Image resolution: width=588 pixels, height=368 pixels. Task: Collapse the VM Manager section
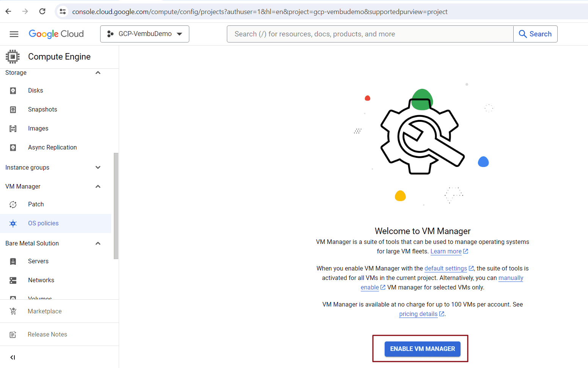coord(98,186)
